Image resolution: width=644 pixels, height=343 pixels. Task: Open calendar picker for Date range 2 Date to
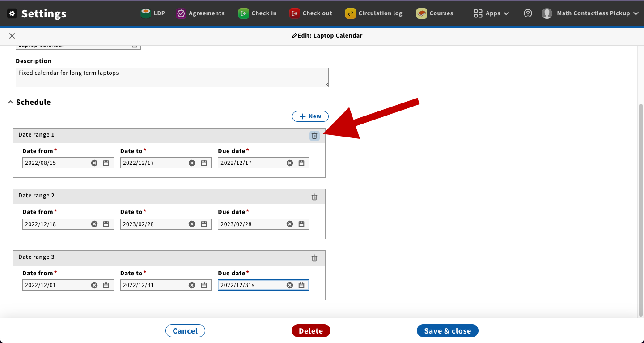click(x=203, y=224)
